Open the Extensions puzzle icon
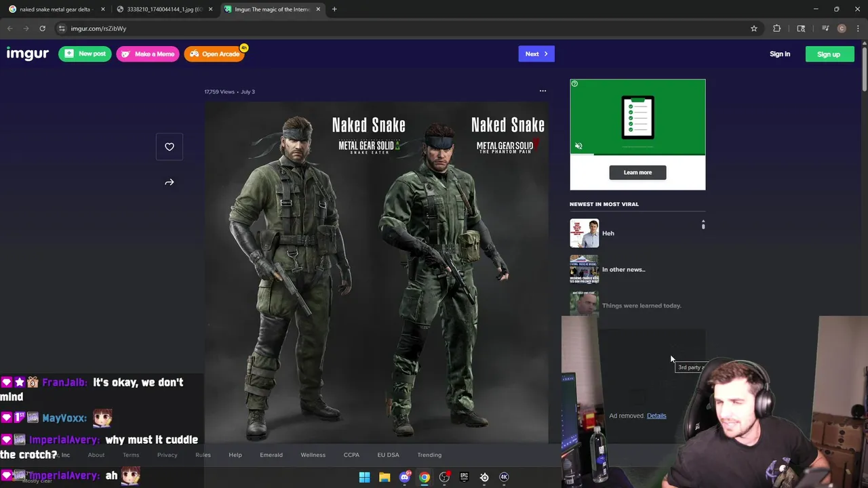Image resolution: width=868 pixels, height=488 pixels. coord(776,28)
